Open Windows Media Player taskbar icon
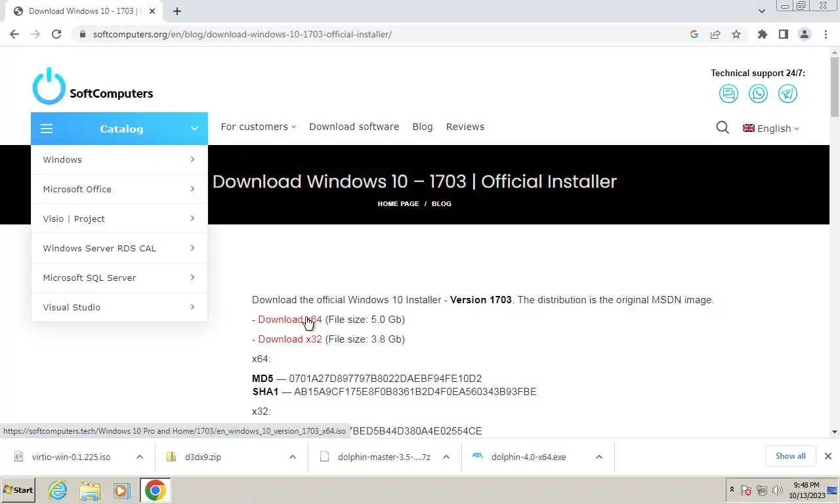The height and width of the screenshot is (504, 840). click(x=121, y=490)
